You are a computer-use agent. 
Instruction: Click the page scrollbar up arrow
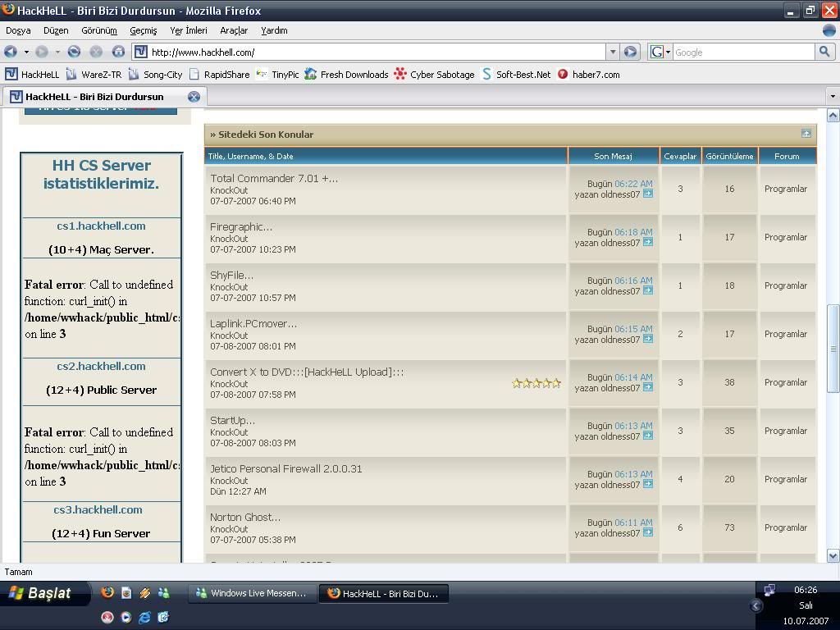click(x=833, y=115)
